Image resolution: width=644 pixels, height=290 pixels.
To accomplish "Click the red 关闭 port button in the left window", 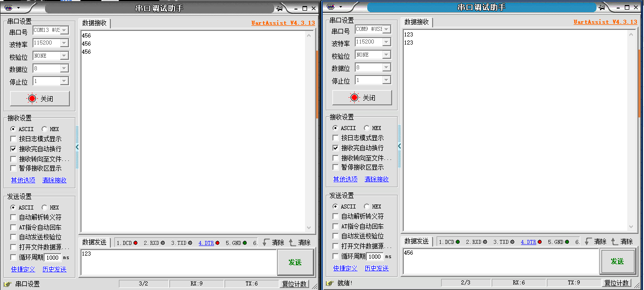I will click(40, 99).
